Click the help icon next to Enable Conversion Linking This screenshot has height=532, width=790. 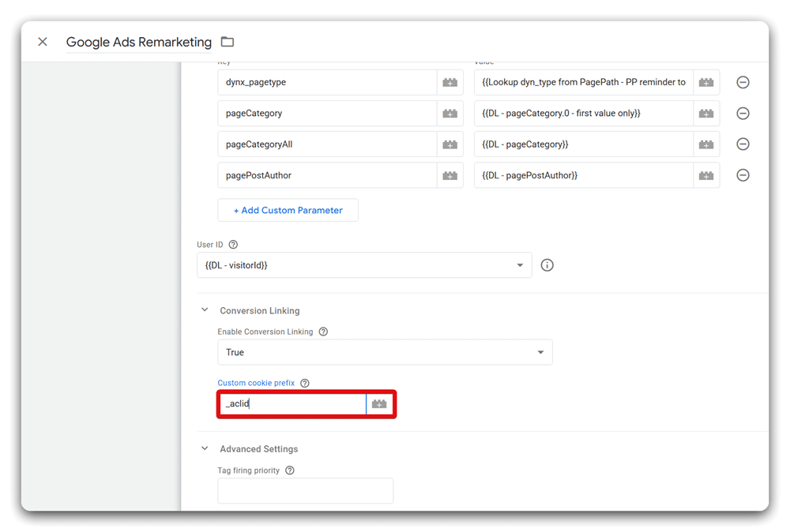[323, 332]
